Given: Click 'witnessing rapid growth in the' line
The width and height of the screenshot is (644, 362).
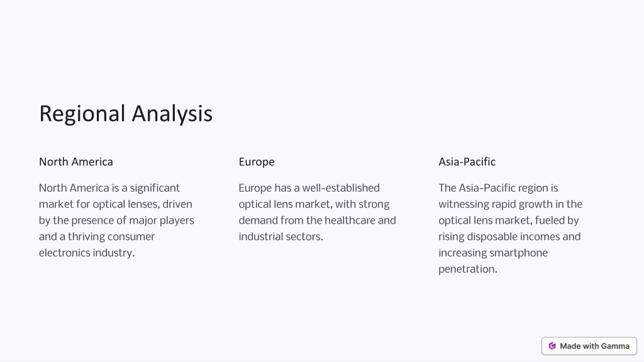Looking at the screenshot, I should pyautogui.click(x=511, y=204).
